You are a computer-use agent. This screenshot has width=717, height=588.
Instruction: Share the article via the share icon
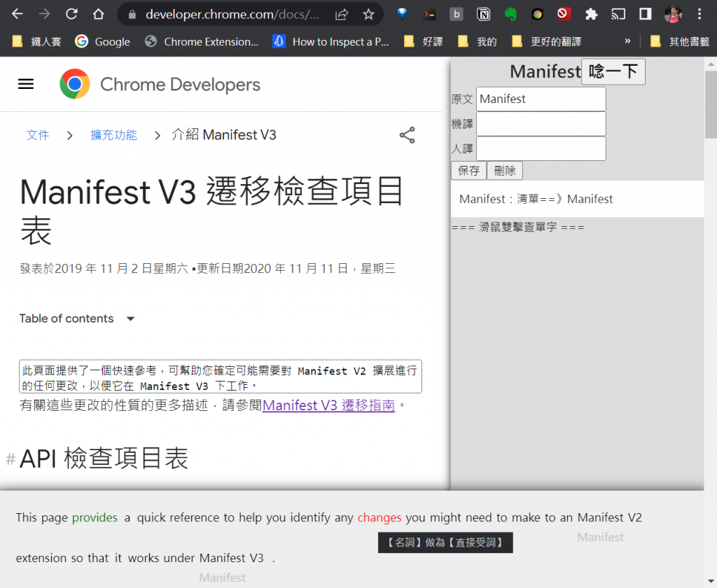click(x=407, y=135)
